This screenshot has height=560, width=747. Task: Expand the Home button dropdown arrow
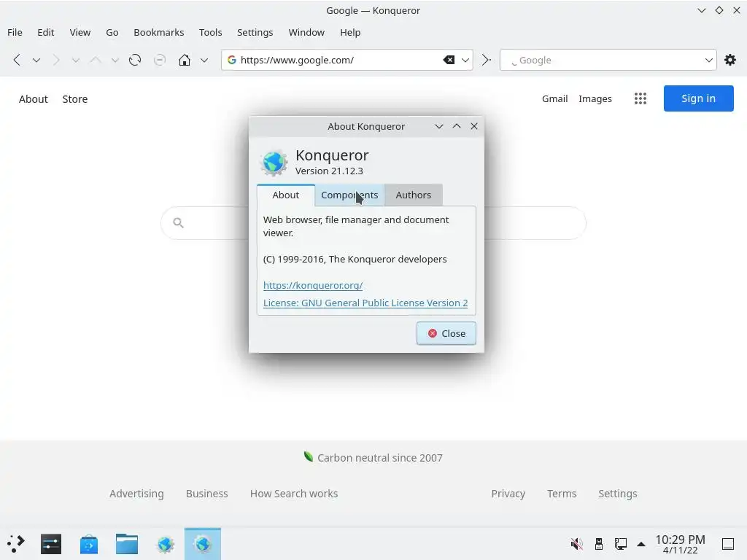pyautogui.click(x=204, y=61)
